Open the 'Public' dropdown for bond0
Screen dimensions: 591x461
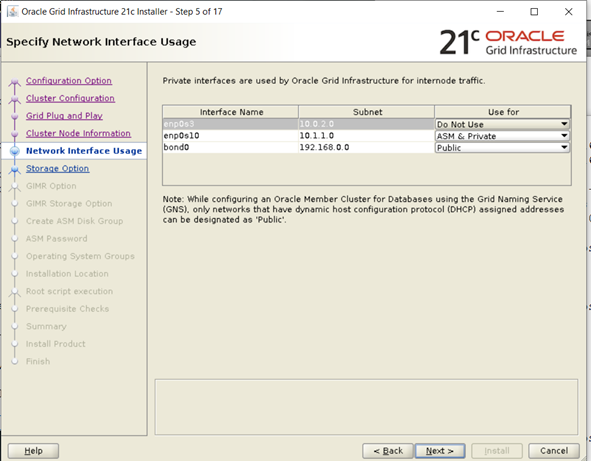click(502, 147)
